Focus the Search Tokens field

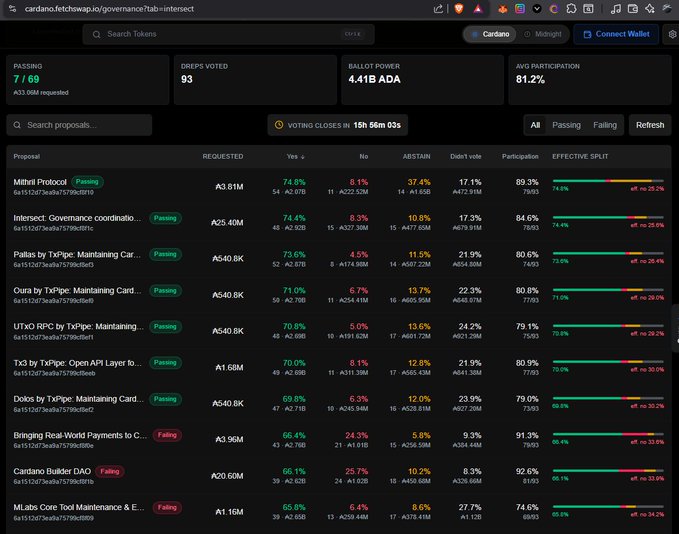point(228,34)
